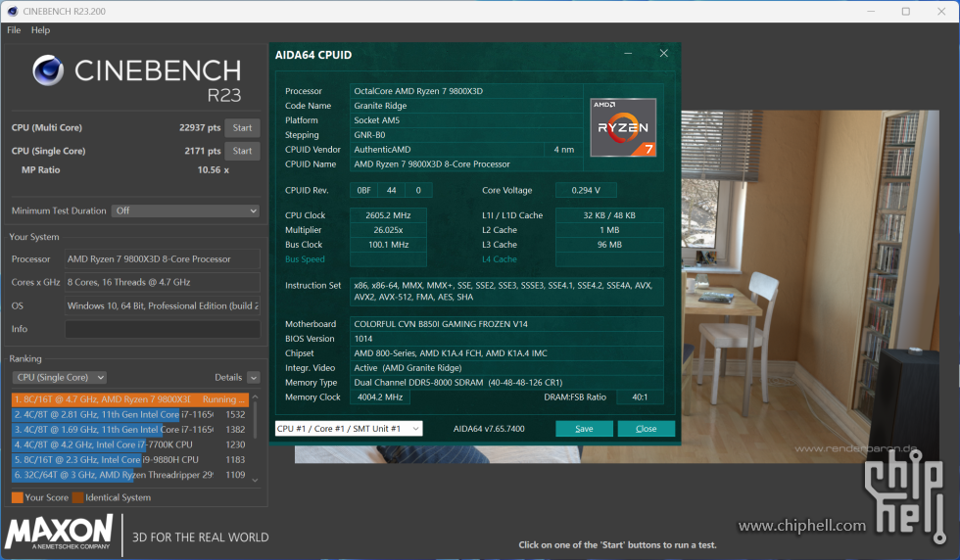Open the CPU (Single Core) ranking dropdown
The image size is (960, 560).
[x=60, y=378]
